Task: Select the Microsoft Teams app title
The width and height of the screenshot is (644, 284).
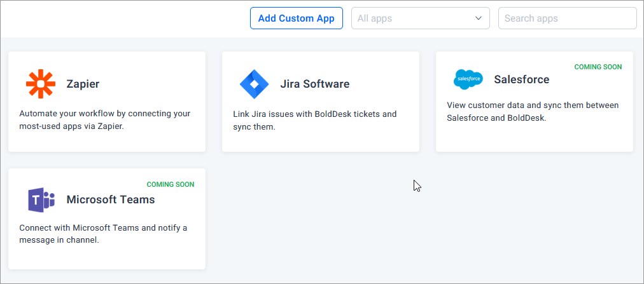Action: point(111,199)
